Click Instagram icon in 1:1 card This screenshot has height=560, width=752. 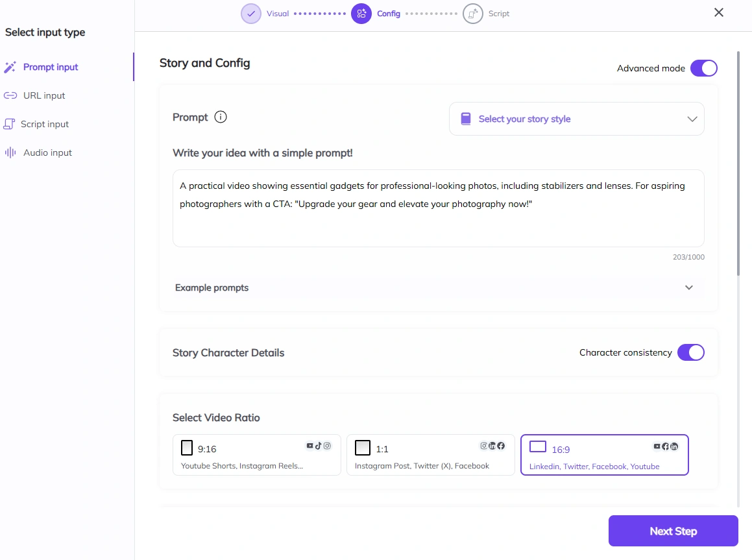click(483, 446)
